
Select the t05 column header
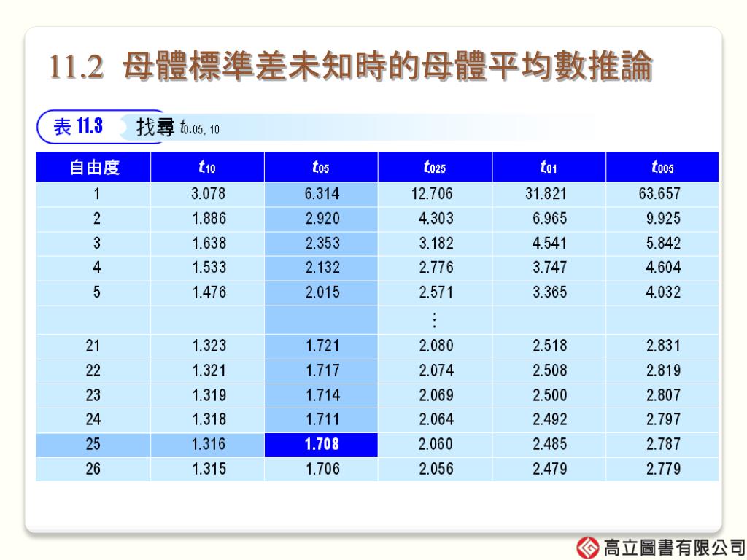pyautogui.click(x=321, y=167)
